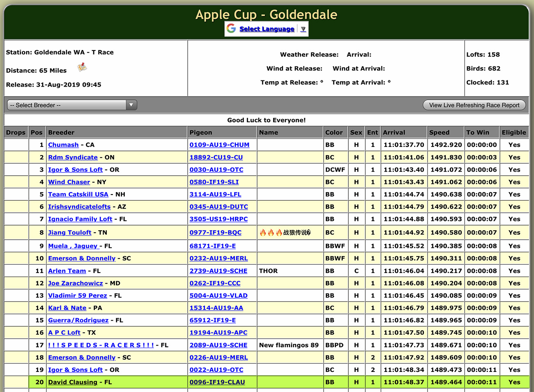The width and height of the screenshot is (534, 392).
Task: Click the Vladimir 59 Perez link
Action: [x=78, y=296]
